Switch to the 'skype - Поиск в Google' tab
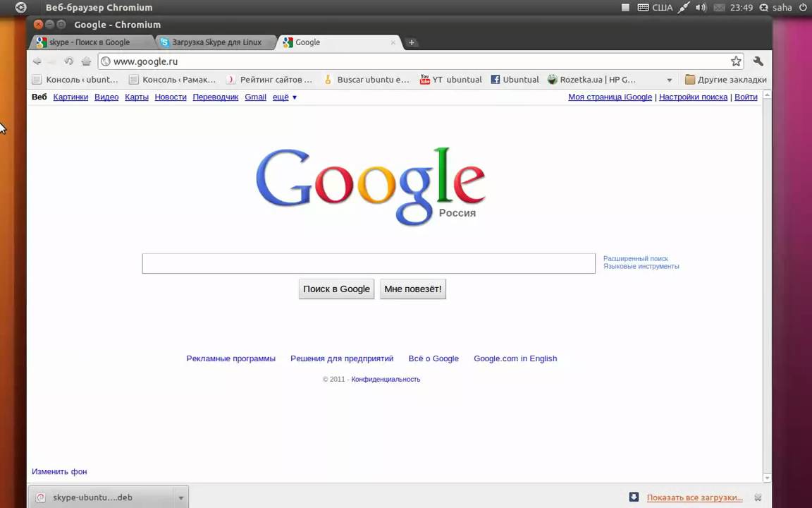 [x=91, y=42]
